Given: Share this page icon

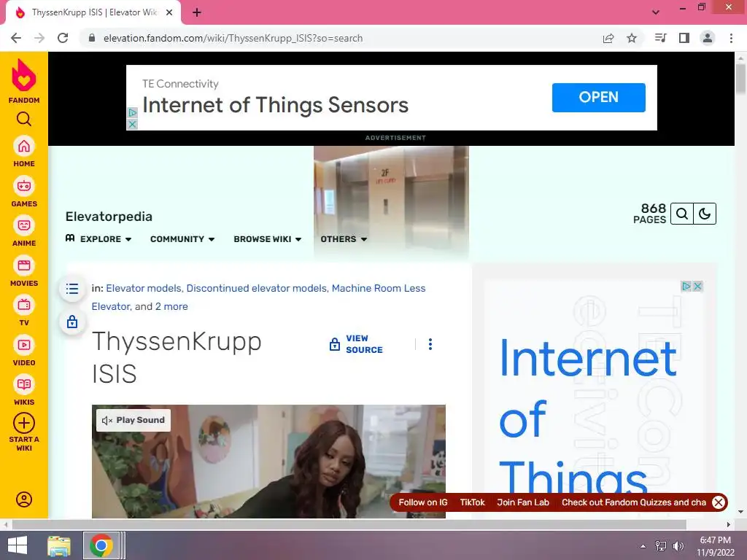Looking at the screenshot, I should point(608,38).
